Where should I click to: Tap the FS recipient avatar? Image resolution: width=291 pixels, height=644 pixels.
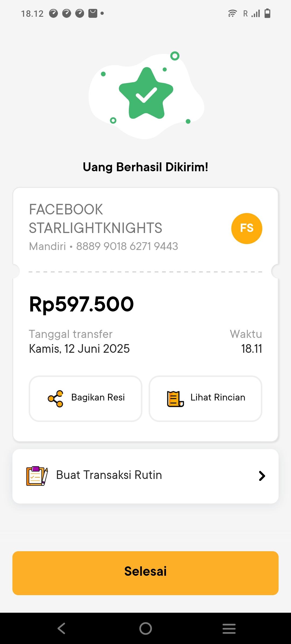click(x=247, y=228)
